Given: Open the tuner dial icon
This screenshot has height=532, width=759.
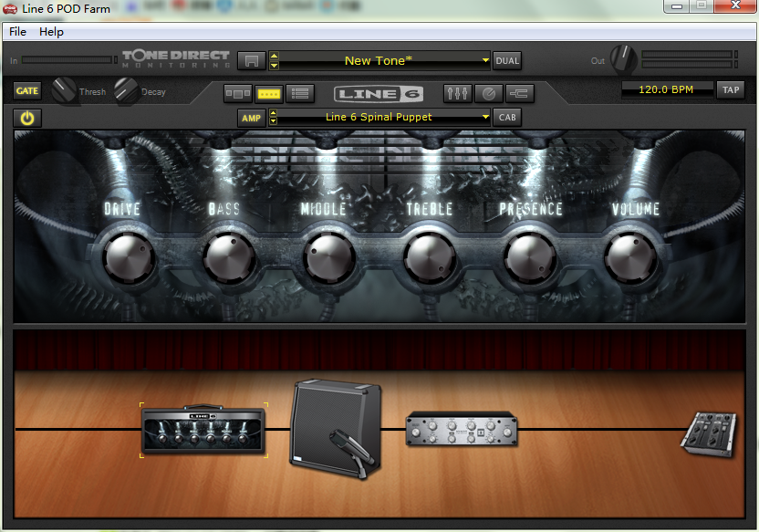Looking at the screenshot, I should tap(488, 93).
